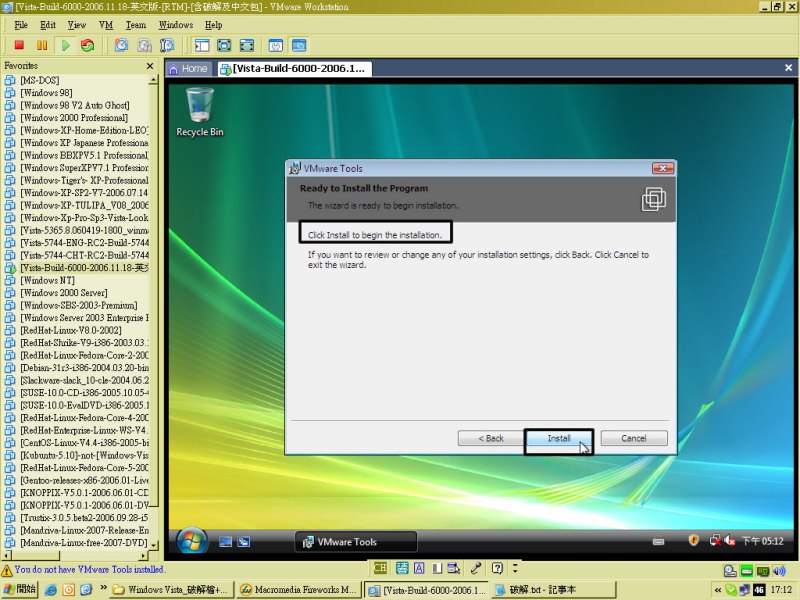Click the Full Screen toolbar icon

coord(246,45)
